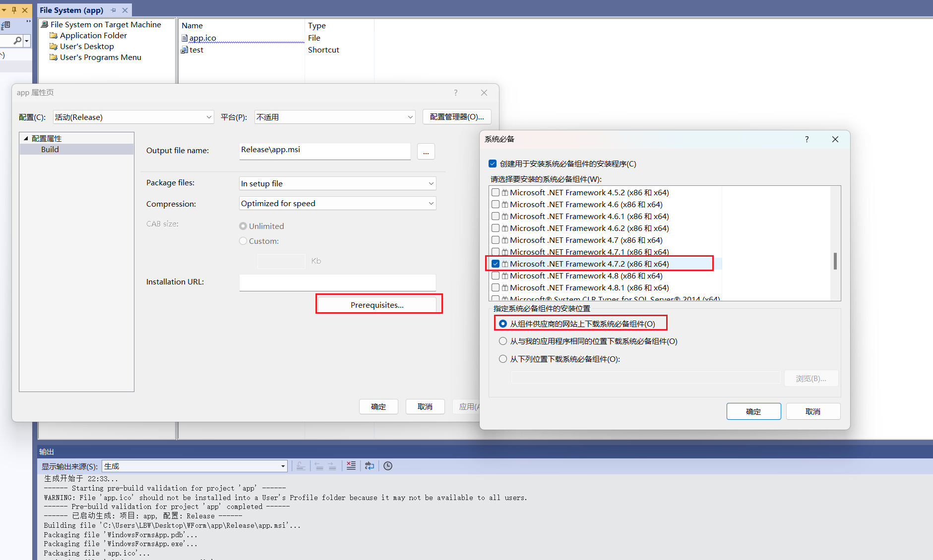933x560 pixels.
Task: Check .NET Framework 4.8 prerequisite
Action: point(496,276)
